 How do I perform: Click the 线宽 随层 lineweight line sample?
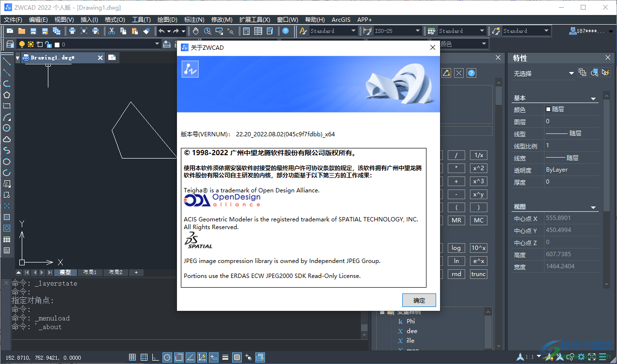pyautogui.click(x=555, y=158)
